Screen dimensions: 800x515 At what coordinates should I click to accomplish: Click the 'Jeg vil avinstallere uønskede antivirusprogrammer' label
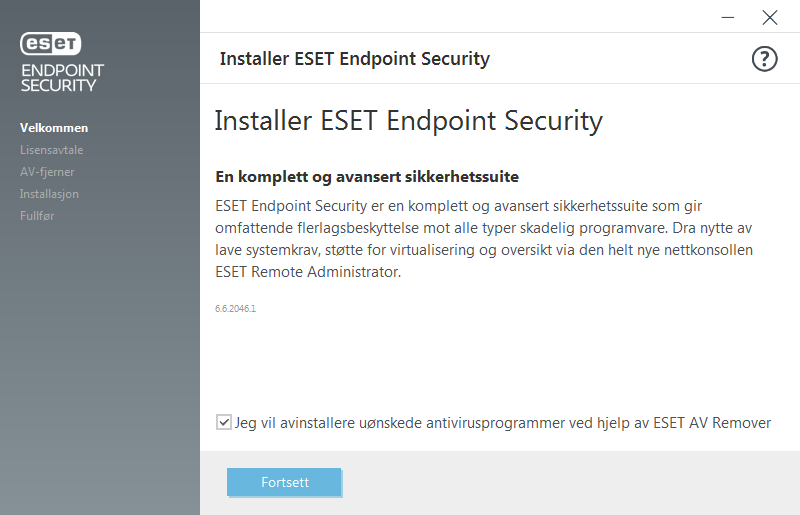click(503, 423)
